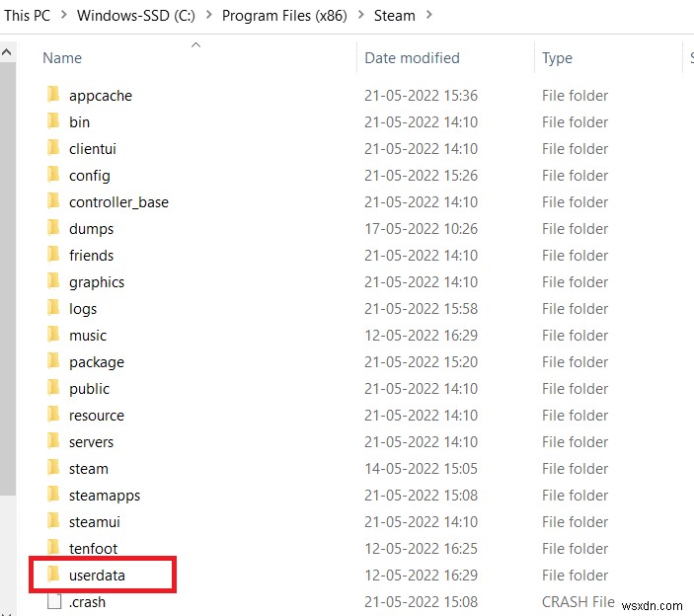This screenshot has width=694, height=616.
Task: Select the resource folder name
Action: pos(97,416)
